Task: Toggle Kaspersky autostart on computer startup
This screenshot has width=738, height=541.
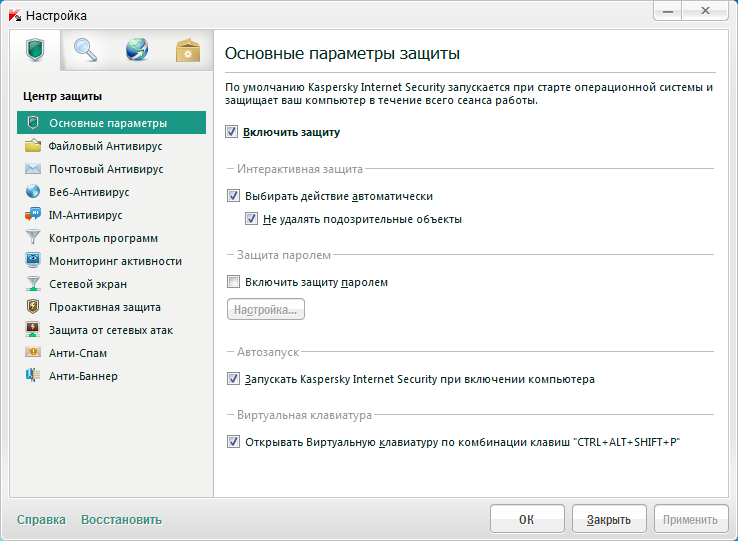Action: click(x=234, y=379)
